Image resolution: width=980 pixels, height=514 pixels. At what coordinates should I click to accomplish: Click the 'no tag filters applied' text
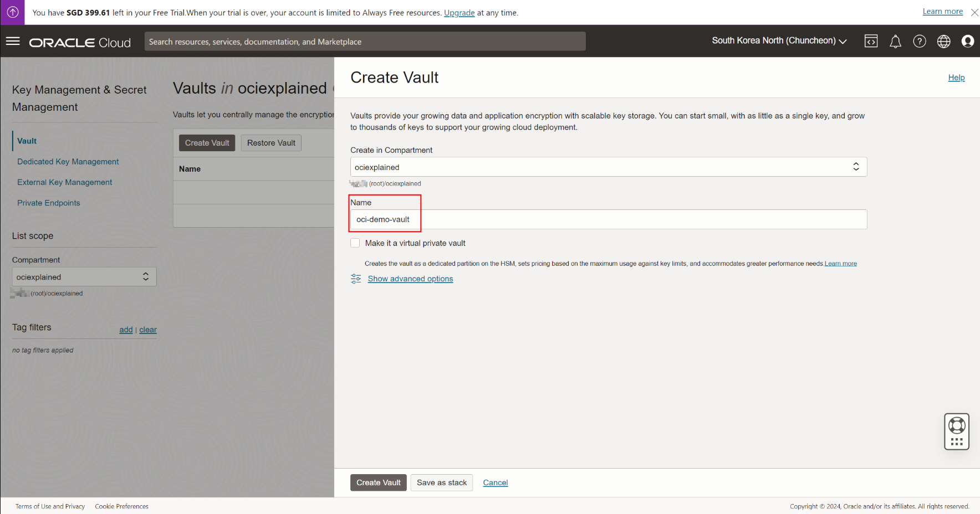click(43, 350)
